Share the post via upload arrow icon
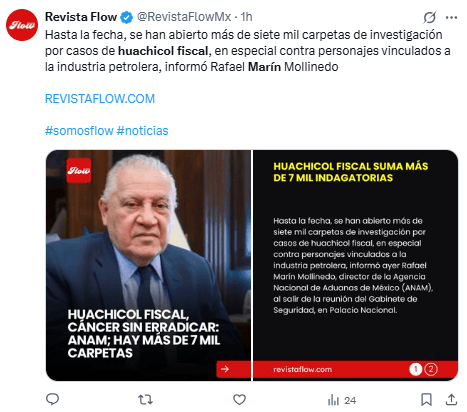This screenshot has height=412, width=467. [x=451, y=399]
